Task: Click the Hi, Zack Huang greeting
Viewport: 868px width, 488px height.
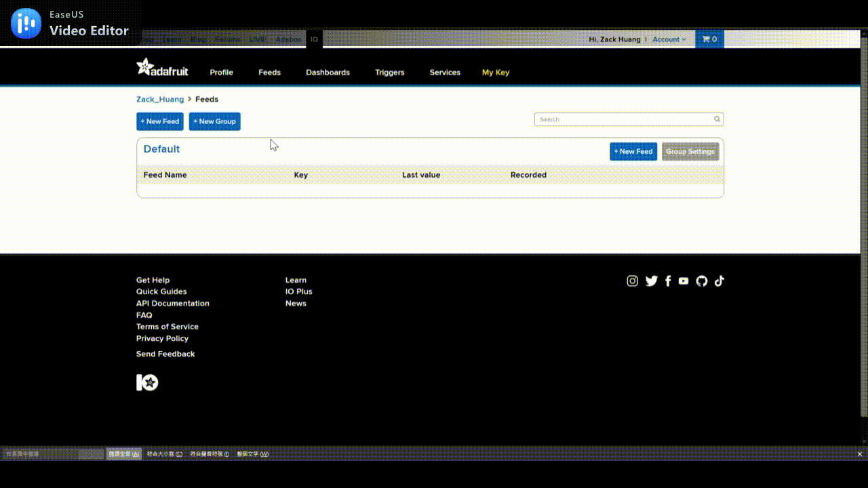Action: tap(614, 39)
